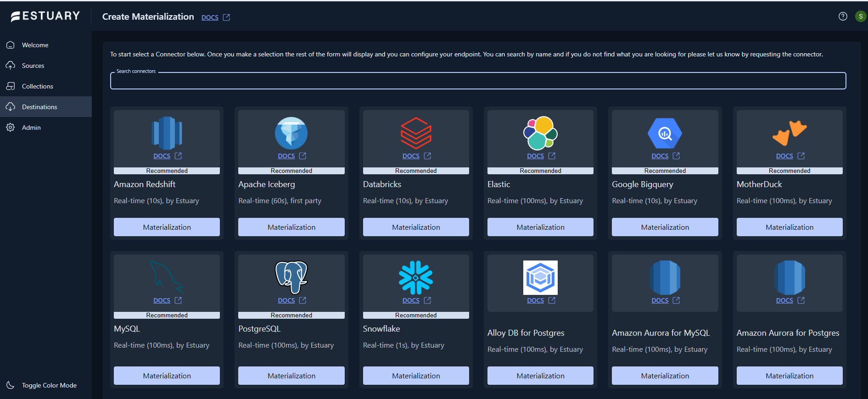Click the Elastic connector logo
The width and height of the screenshot is (868, 399).
pyautogui.click(x=540, y=133)
